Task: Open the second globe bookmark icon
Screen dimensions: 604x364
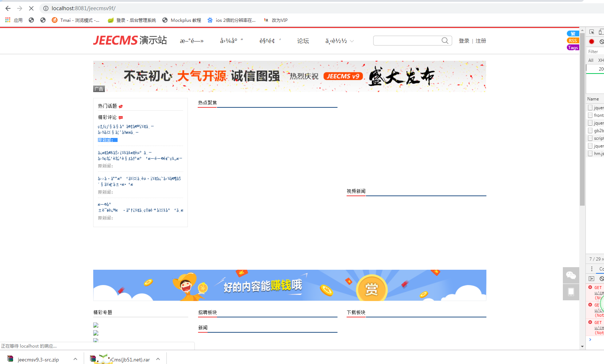Action: pos(43,20)
